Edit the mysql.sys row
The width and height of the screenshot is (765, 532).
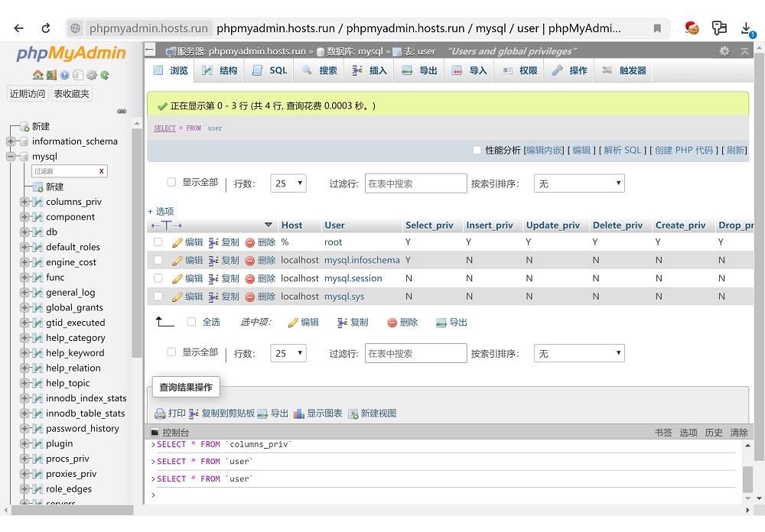188,297
